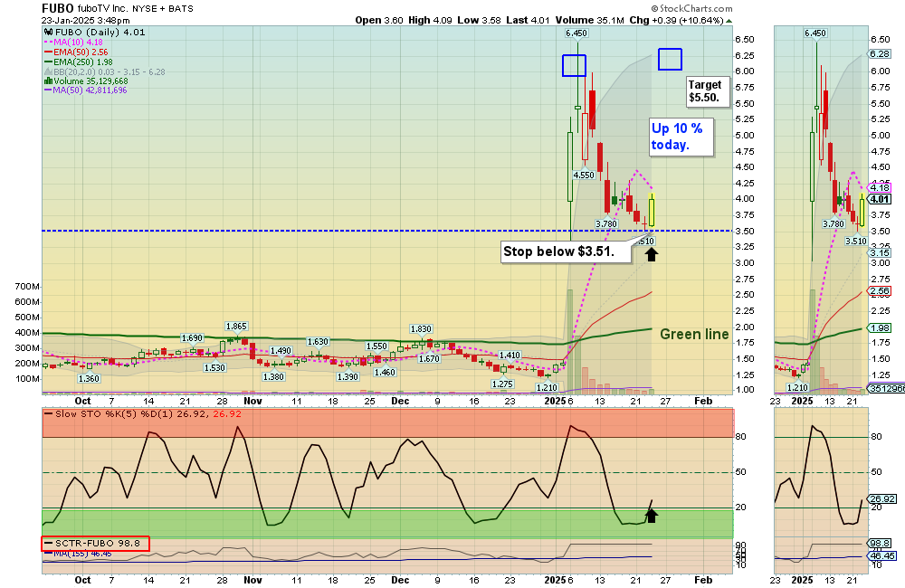Click the 1.490 price label

point(281,350)
